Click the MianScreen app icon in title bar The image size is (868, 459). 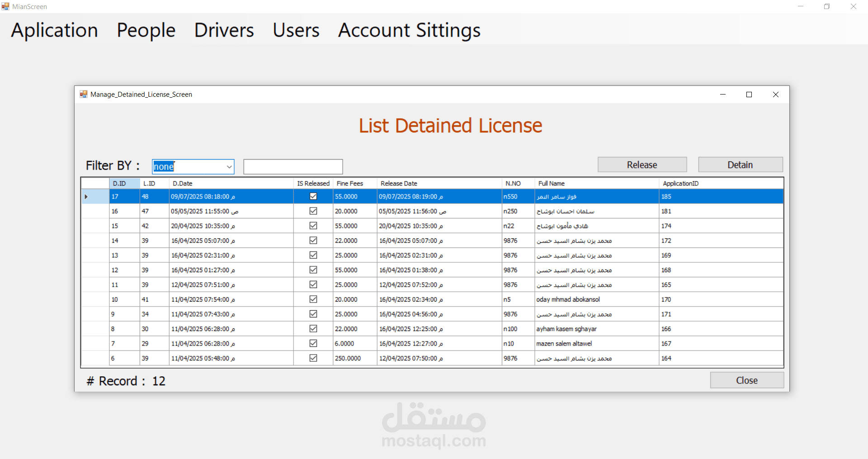pyautogui.click(x=5, y=6)
